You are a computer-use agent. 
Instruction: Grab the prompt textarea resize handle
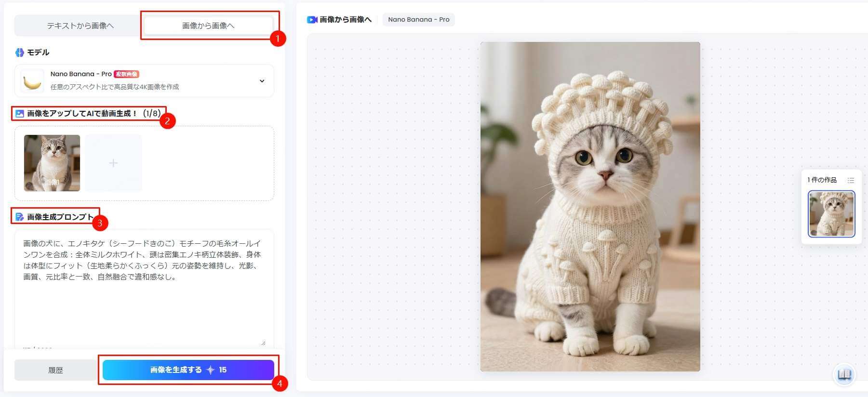263,343
